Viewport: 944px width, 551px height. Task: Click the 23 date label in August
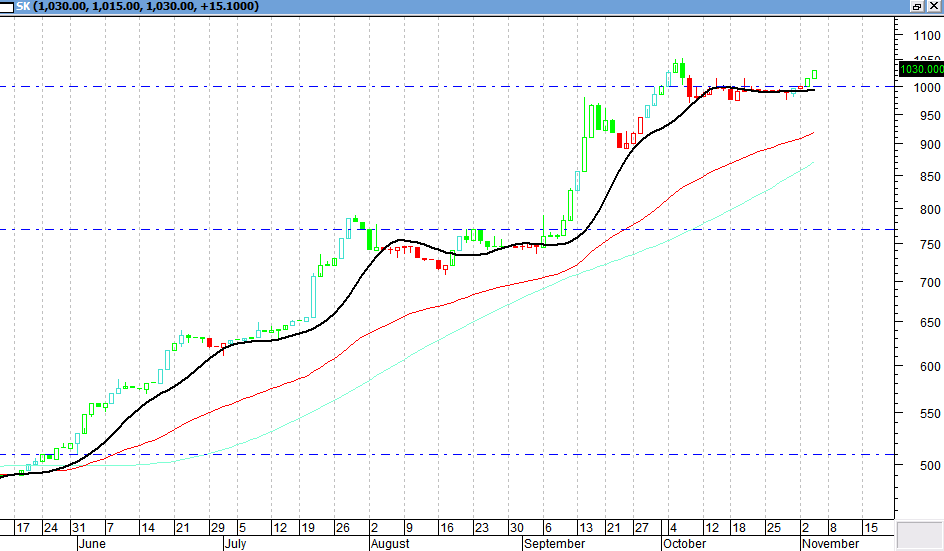click(x=482, y=528)
